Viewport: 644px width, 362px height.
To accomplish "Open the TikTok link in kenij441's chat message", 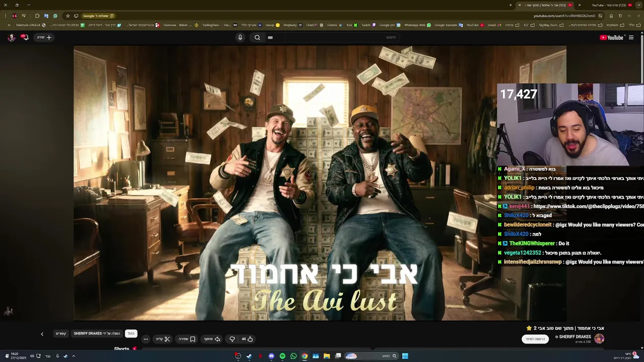I will coord(588,206).
